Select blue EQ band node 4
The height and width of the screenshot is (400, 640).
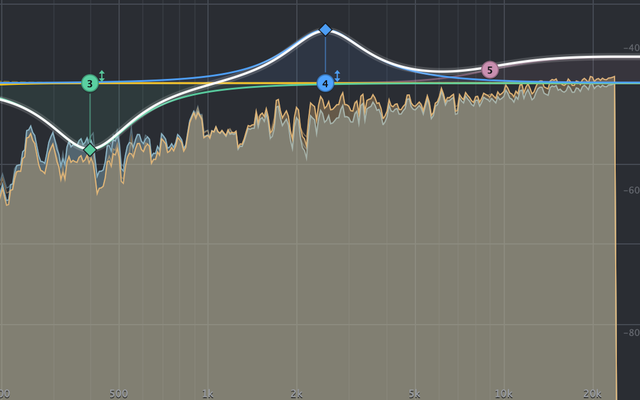(325, 83)
